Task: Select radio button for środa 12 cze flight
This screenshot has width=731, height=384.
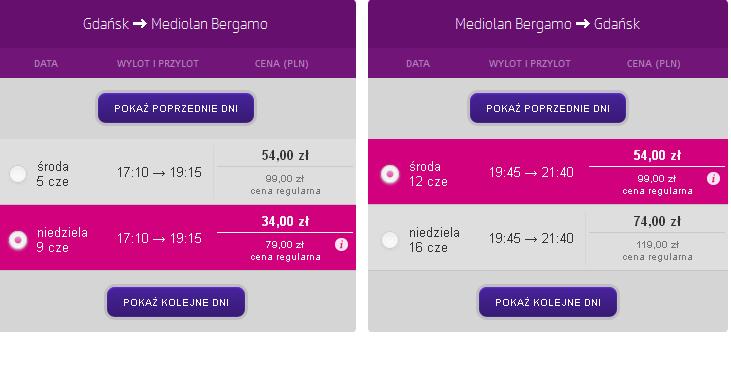Action: coord(390,174)
